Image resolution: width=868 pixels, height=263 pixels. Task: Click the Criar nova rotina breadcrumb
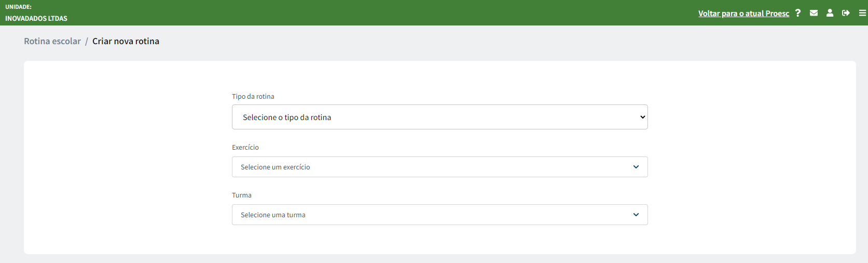[x=126, y=41]
